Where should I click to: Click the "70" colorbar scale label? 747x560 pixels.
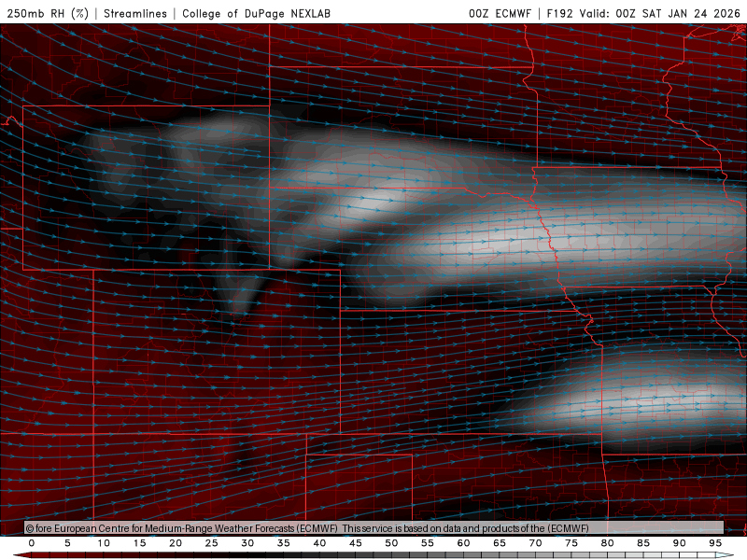click(x=535, y=543)
